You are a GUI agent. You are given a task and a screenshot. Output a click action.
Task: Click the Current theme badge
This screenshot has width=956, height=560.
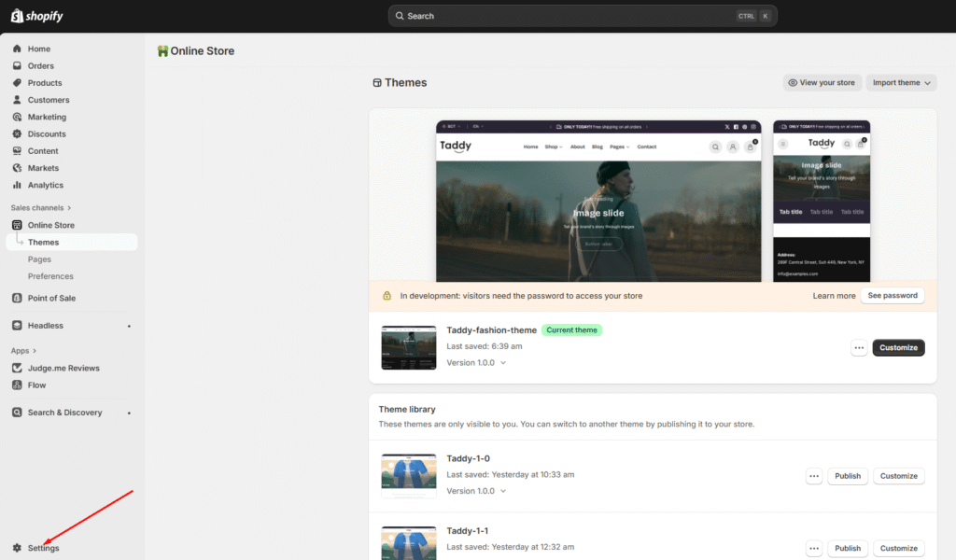tap(572, 330)
